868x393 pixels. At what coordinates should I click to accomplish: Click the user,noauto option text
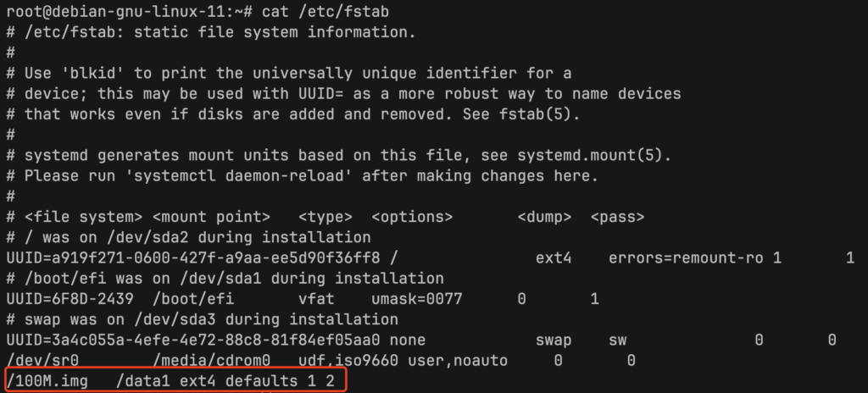458,361
